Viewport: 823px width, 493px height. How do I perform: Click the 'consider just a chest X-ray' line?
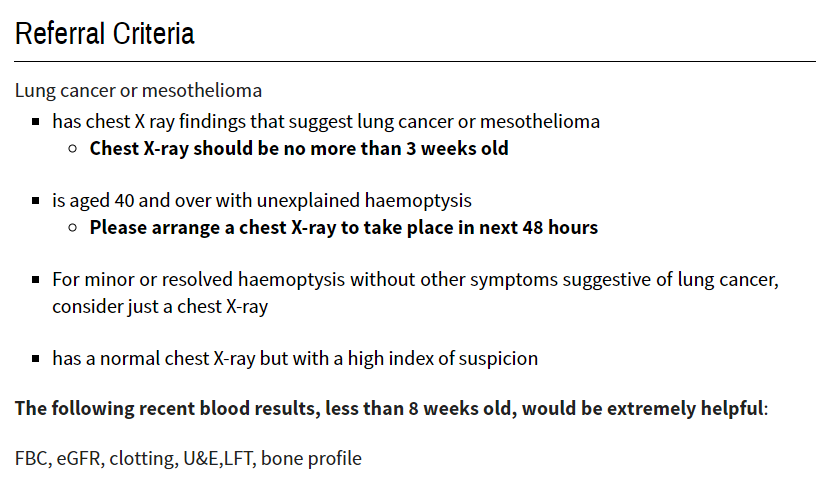pyautogui.click(x=160, y=307)
